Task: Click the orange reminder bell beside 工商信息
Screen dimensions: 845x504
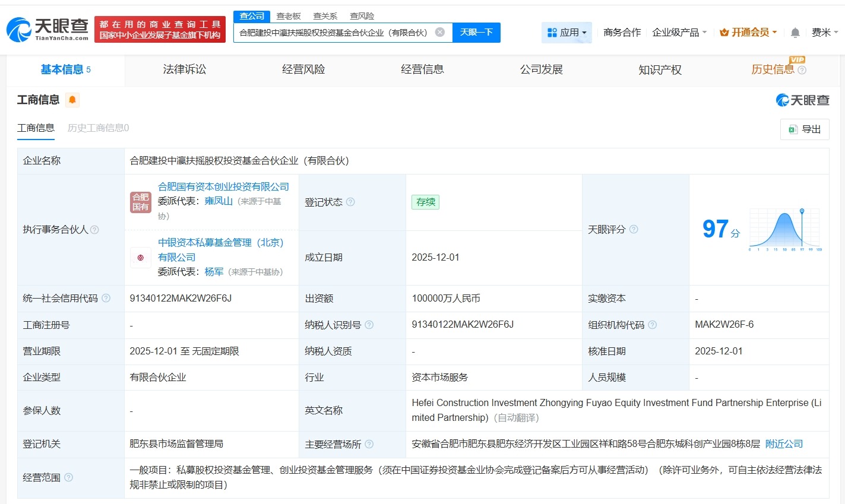Action: [71, 100]
